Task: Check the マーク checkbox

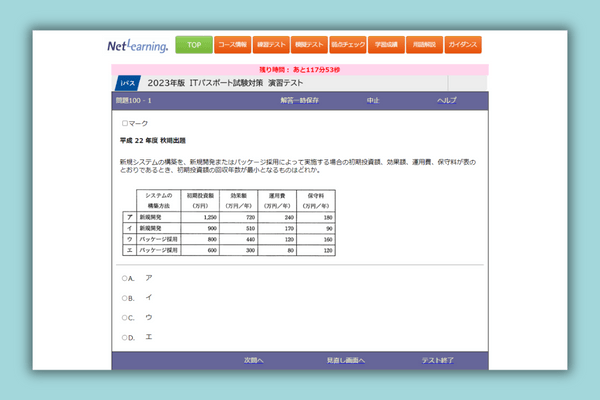Action: point(124,123)
